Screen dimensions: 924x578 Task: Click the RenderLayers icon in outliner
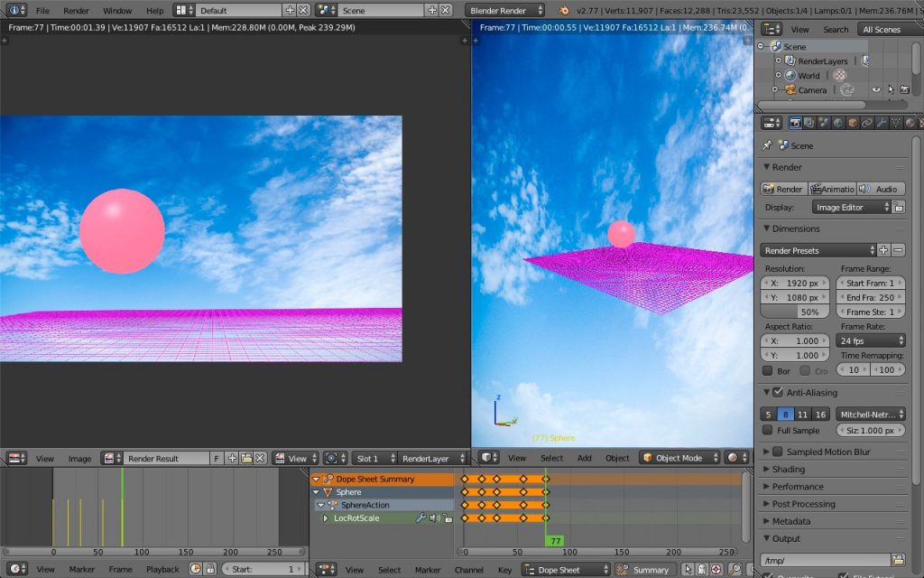(790, 61)
